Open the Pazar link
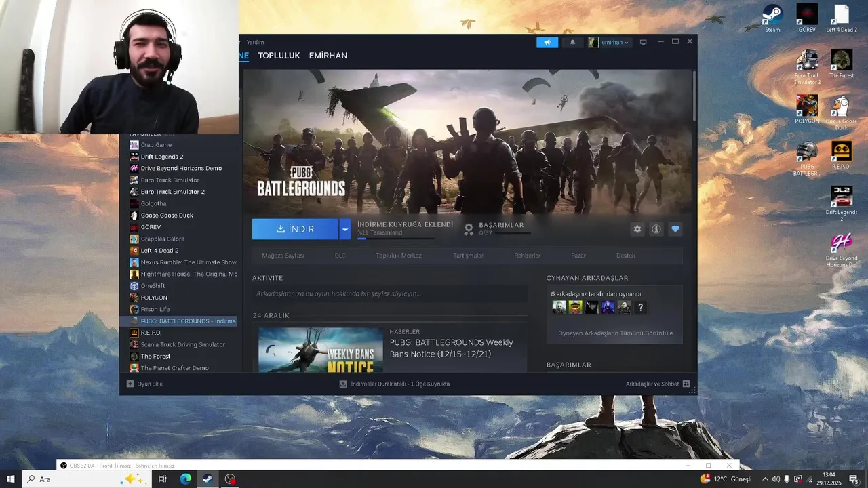 578,256
